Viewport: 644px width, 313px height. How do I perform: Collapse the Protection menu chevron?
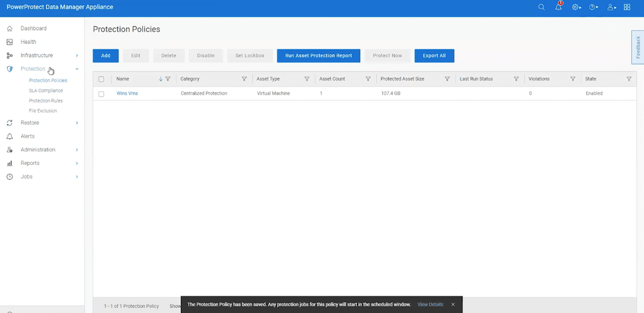click(77, 69)
